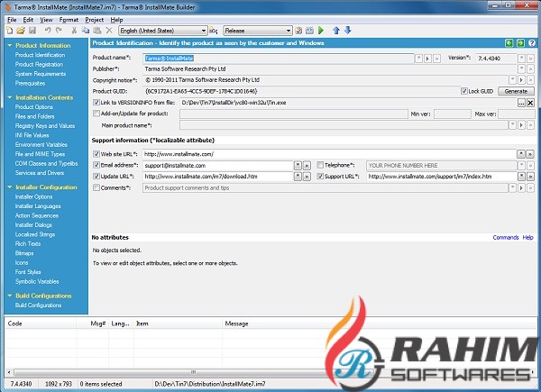The width and height of the screenshot is (541, 392).
Task: Click the Commands link
Action: tap(506, 237)
